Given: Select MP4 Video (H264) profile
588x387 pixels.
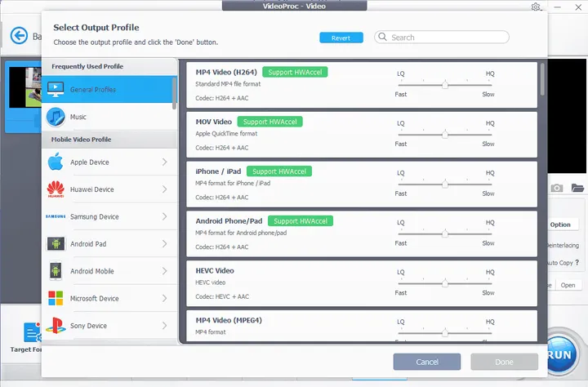Looking at the screenshot, I should coord(362,85).
